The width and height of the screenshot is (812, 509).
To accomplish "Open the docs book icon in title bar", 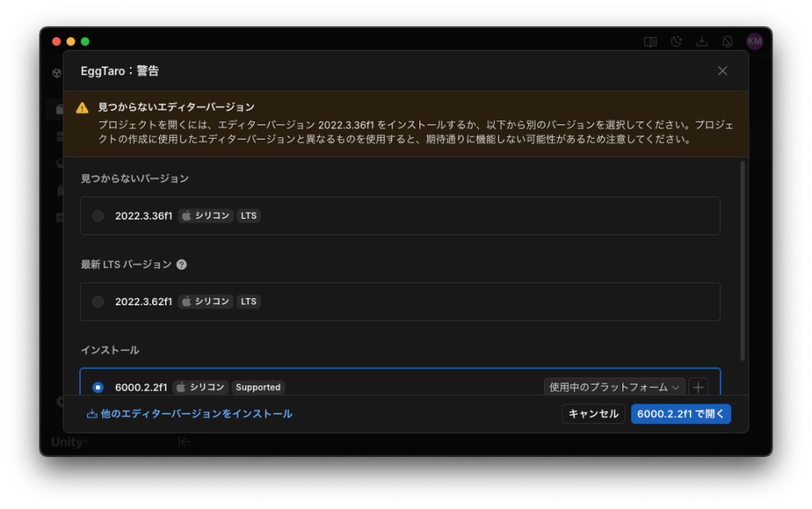I will [650, 41].
